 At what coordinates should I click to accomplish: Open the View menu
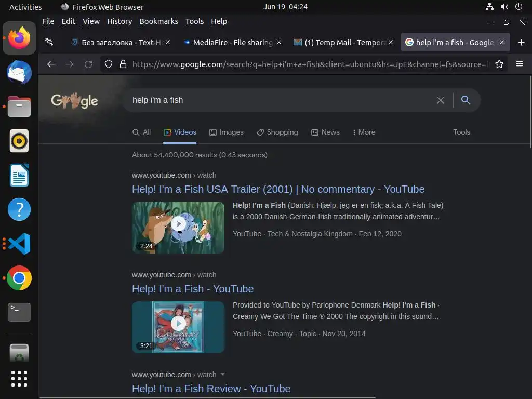(x=91, y=21)
